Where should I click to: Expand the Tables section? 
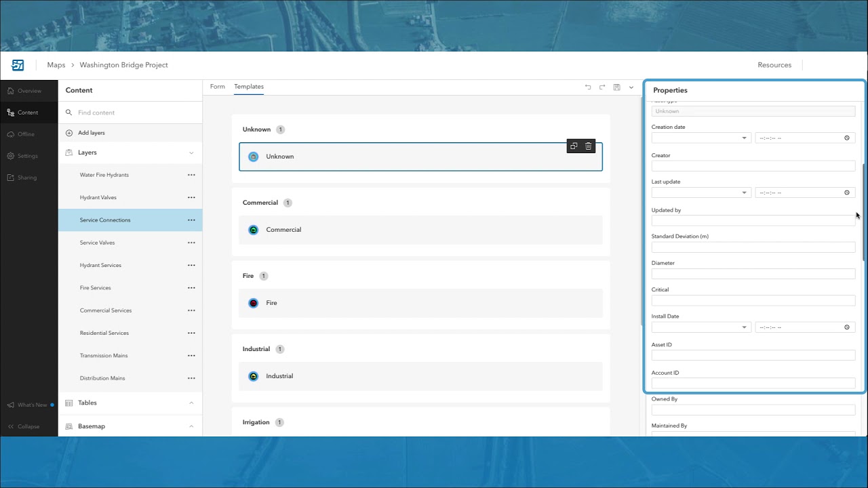tap(191, 403)
